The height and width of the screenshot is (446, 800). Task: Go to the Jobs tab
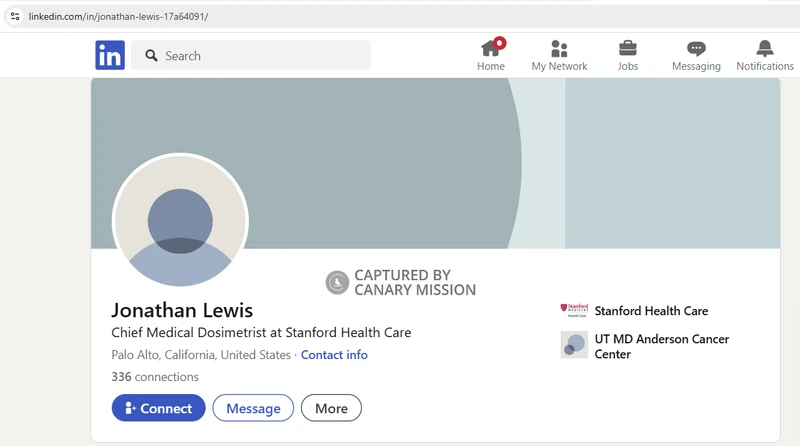pos(628,55)
